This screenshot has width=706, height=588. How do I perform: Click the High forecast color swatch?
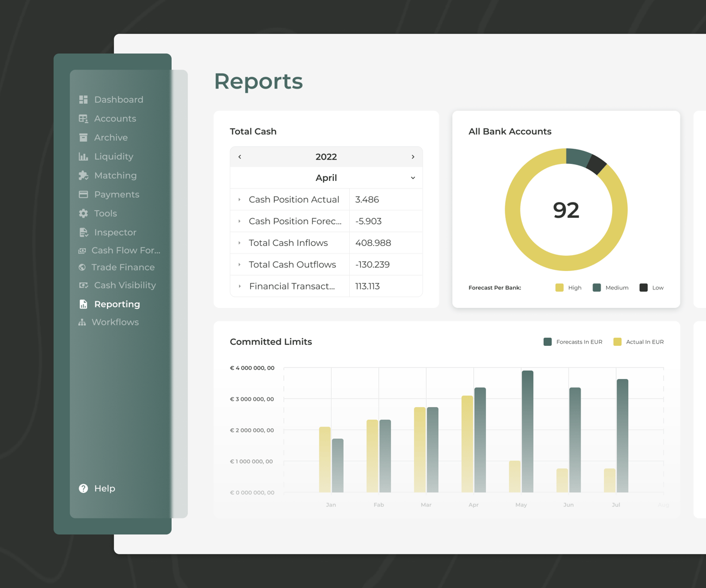(x=559, y=287)
